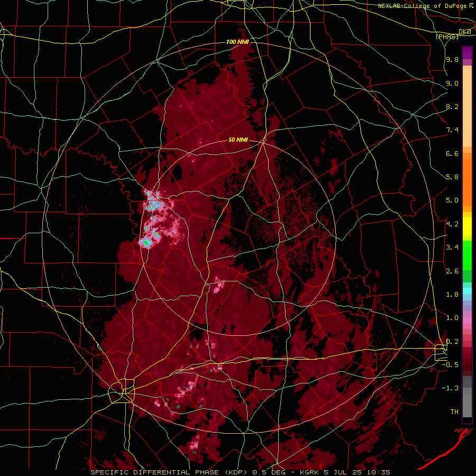476x476 pixels.
Task: Click the -0.5 value on color scale
Action: (x=451, y=365)
